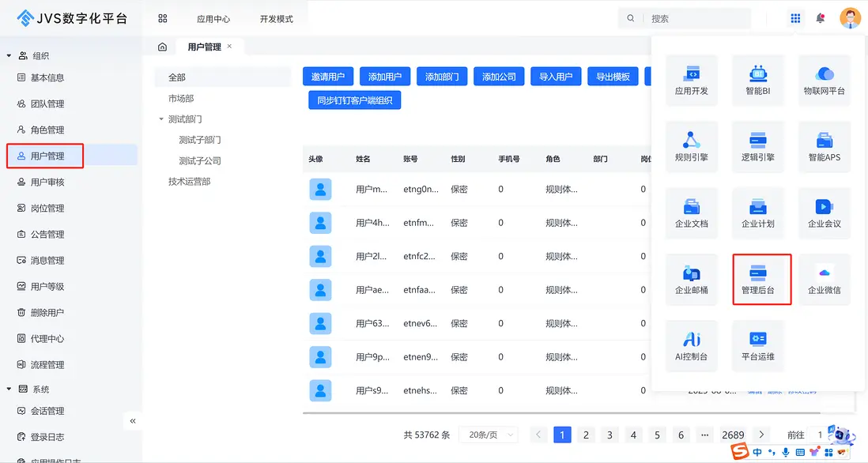Launch 物联网平台 from the app grid
This screenshot has height=463, width=868.
[x=824, y=81]
